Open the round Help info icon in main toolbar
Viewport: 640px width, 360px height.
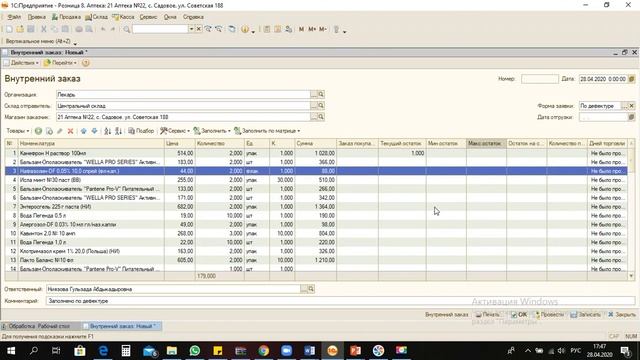tap(245, 29)
